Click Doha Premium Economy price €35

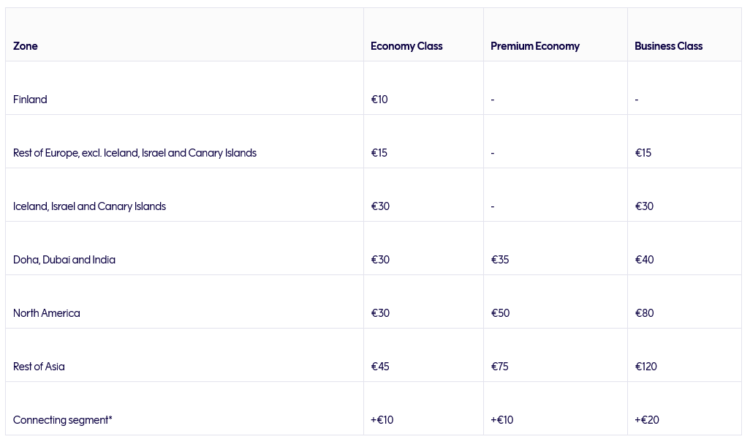tap(500, 260)
